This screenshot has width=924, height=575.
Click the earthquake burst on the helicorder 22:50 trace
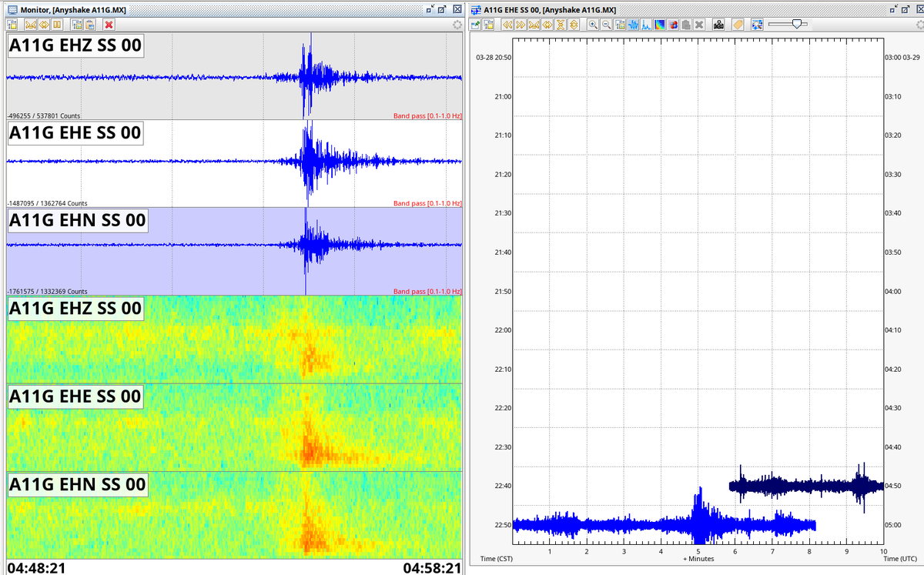pyautogui.click(x=699, y=516)
